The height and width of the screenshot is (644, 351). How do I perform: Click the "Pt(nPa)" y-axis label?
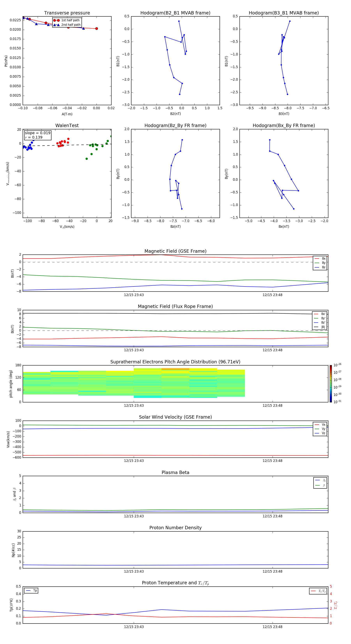pos(6,61)
